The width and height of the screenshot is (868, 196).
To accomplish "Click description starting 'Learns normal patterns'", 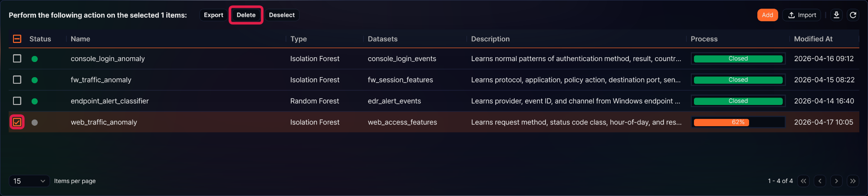I will tap(576, 59).
